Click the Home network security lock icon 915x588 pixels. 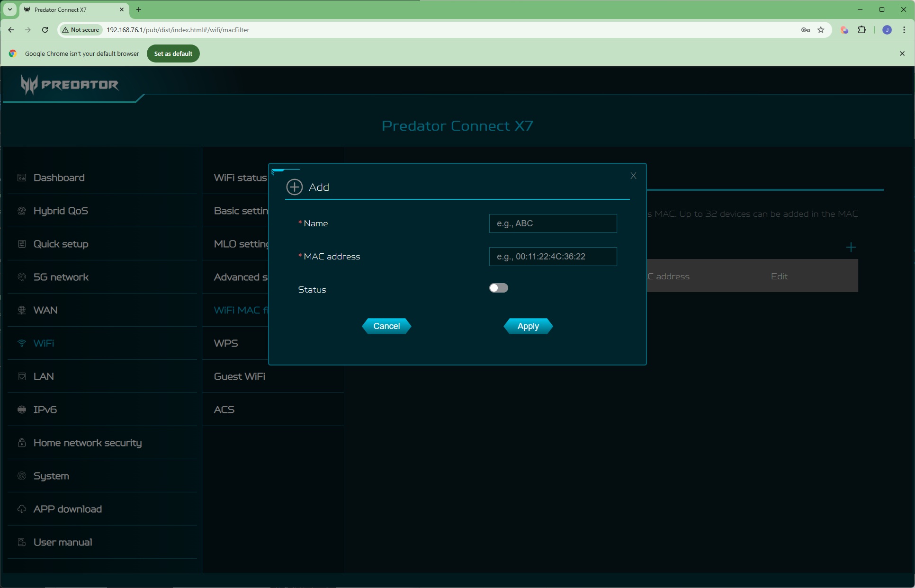(x=22, y=443)
